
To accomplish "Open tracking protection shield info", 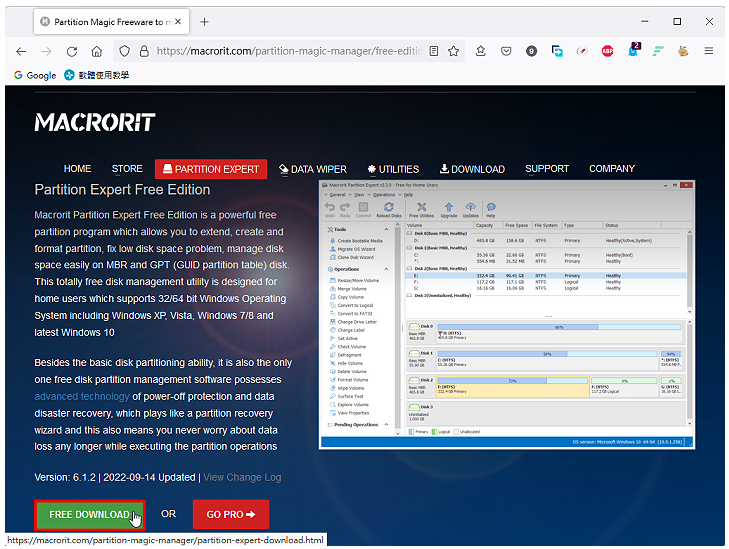I will pyautogui.click(x=124, y=51).
